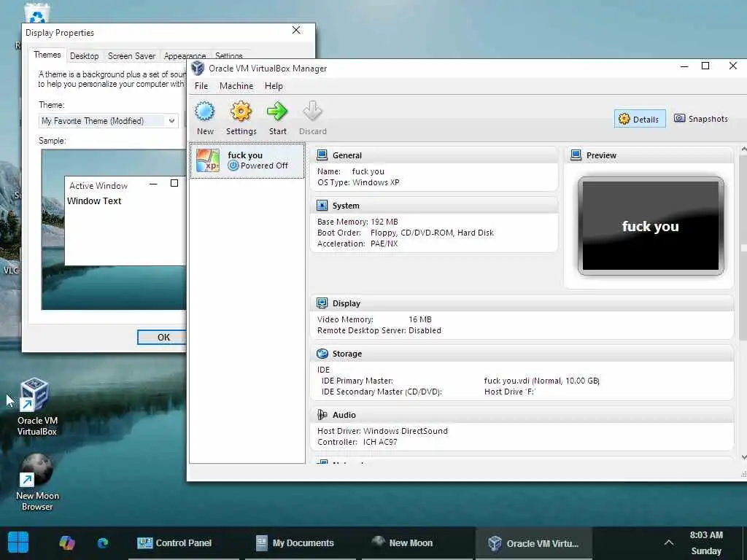Launch Microsoft Edge from the taskbar

coord(103,542)
